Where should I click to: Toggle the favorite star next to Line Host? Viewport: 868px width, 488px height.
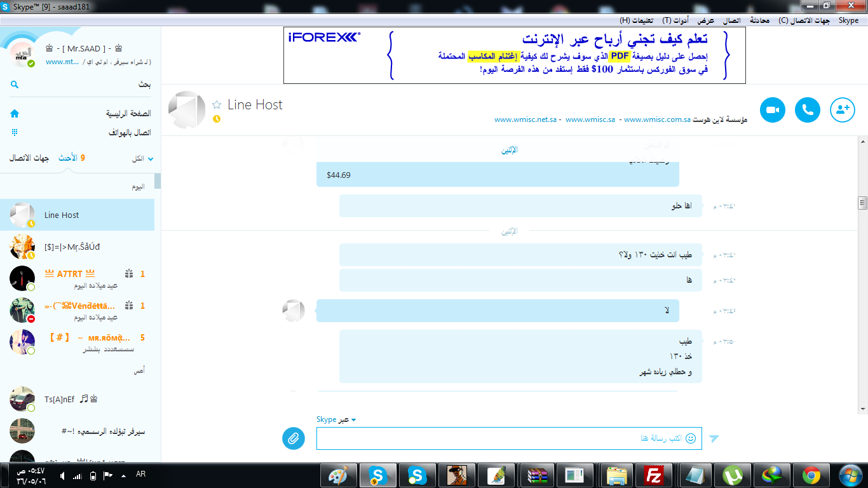[217, 105]
